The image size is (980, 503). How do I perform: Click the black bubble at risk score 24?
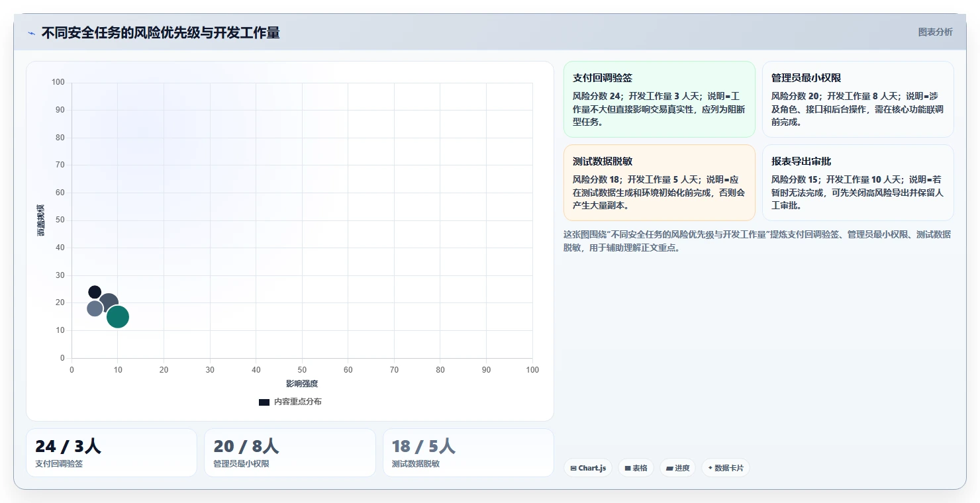pyautogui.click(x=95, y=292)
